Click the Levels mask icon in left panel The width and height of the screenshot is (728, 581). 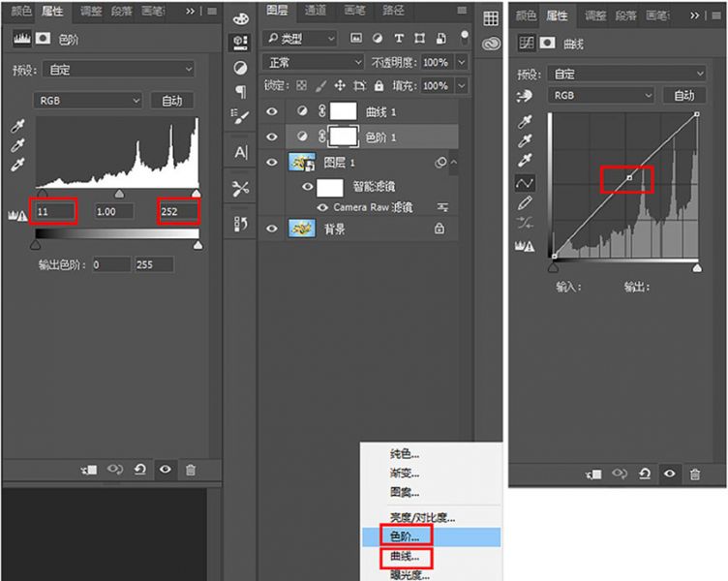point(44,38)
